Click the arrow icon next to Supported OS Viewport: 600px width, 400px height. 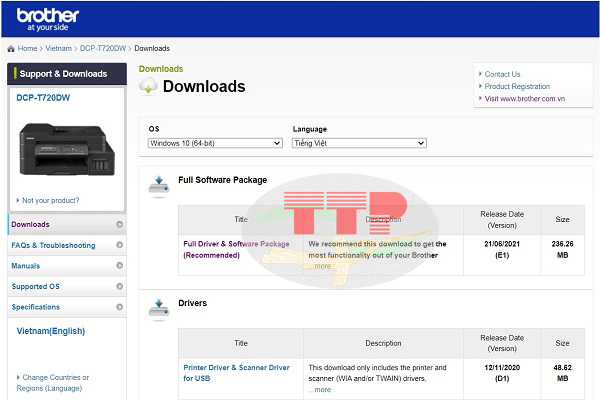pyautogui.click(x=119, y=286)
